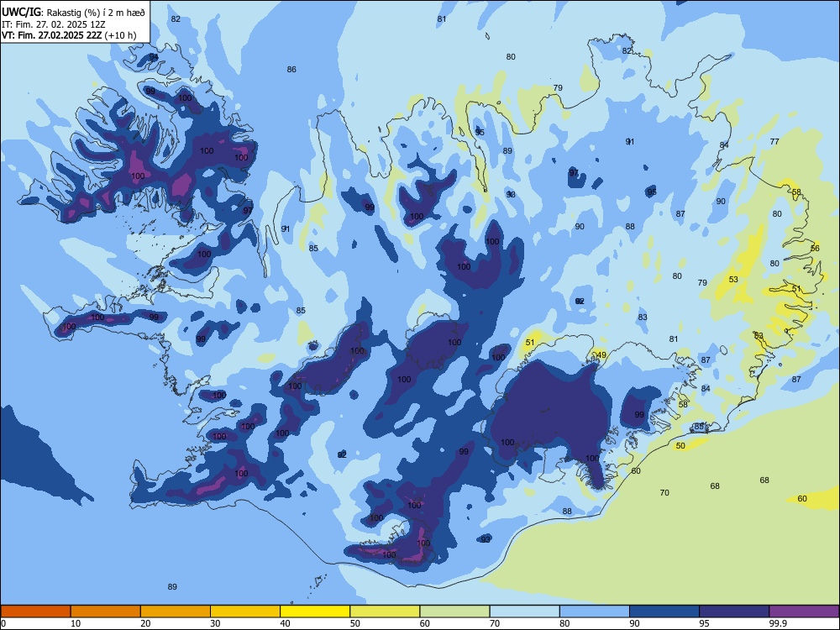Image resolution: width=840 pixels, height=630 pixels.
Task: Select the 90–95 medium blue legend swatch
Action: click(x=664, y=612)
